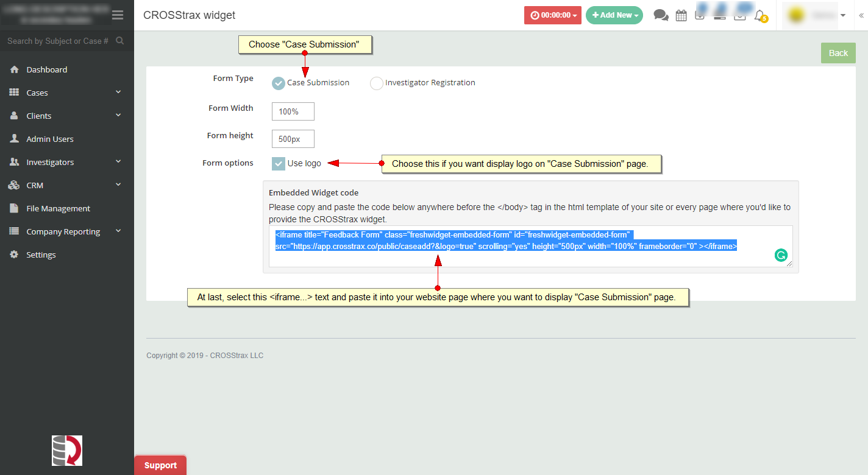Click the red Support button
868x475 pixels.
coord(160,465)
